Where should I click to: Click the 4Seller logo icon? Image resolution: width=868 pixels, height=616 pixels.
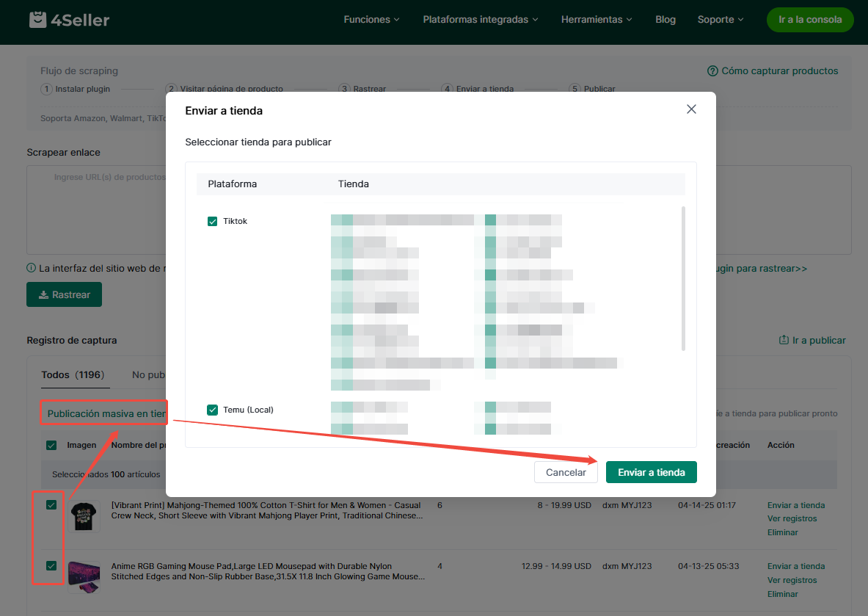38,20
